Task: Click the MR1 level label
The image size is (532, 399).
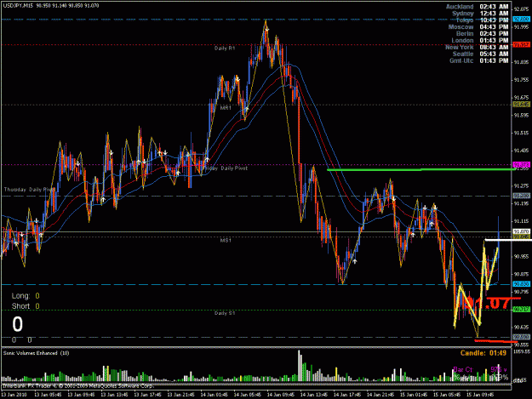Action: coord(226,108)
